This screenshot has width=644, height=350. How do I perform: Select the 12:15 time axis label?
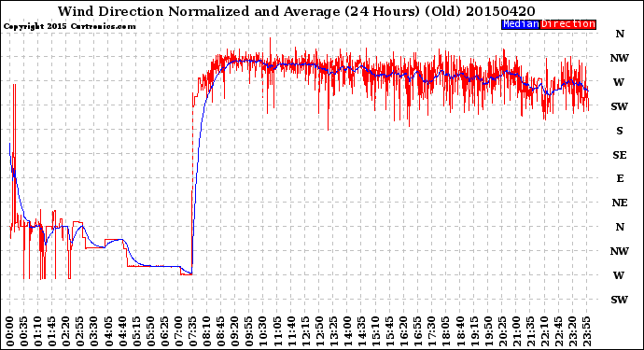point(305,331)
